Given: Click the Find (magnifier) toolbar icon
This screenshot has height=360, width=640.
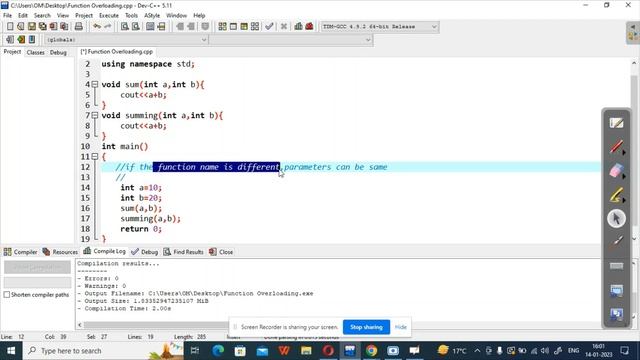Looking at the screenshot, I should [125, 27].
